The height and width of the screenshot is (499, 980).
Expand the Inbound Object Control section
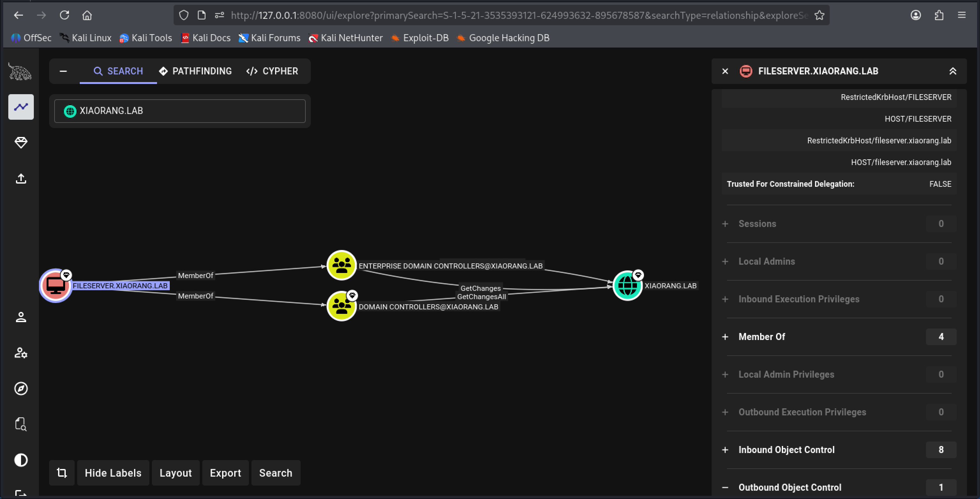[x=786, y=450]
